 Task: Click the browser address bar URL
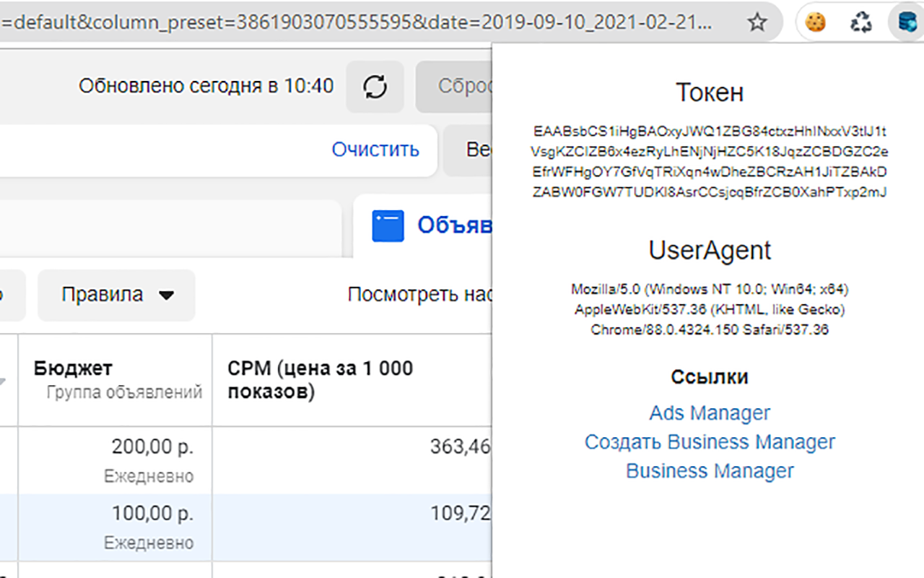pyautogui.click(x=361, y=22)
